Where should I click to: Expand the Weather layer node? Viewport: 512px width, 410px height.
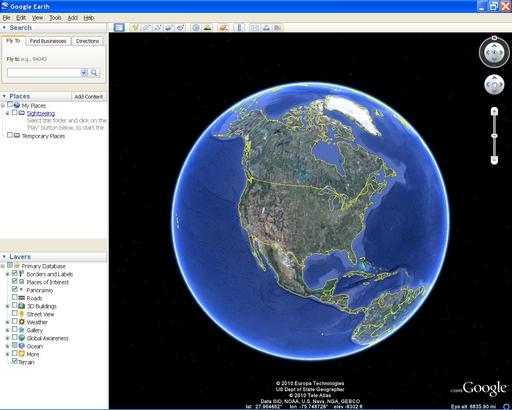click(7, 322)
